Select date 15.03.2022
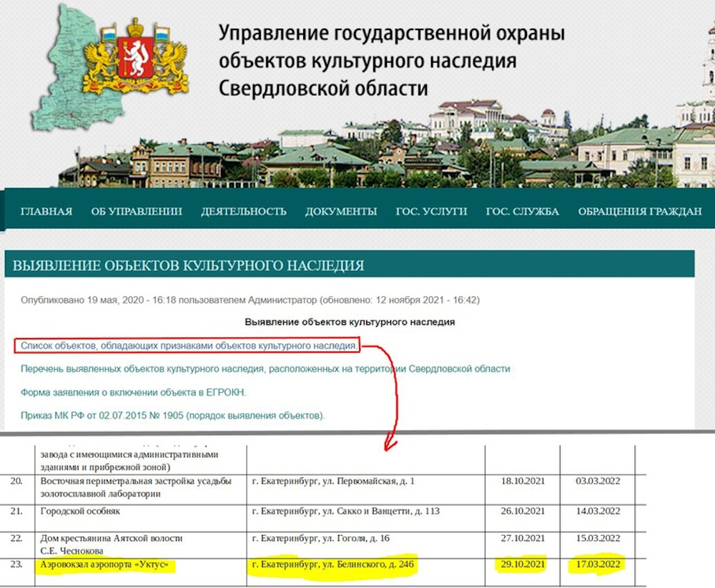 598,538
